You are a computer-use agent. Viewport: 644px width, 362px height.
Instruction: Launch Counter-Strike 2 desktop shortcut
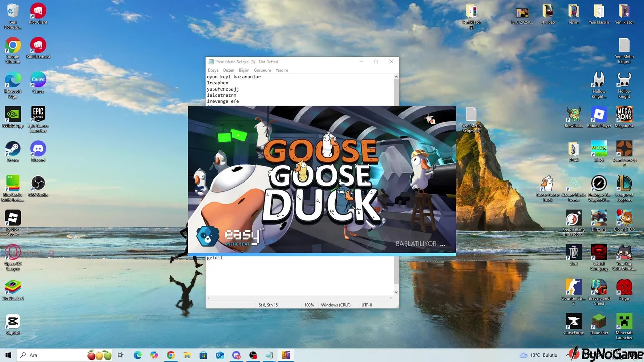(x=574, y=292)
